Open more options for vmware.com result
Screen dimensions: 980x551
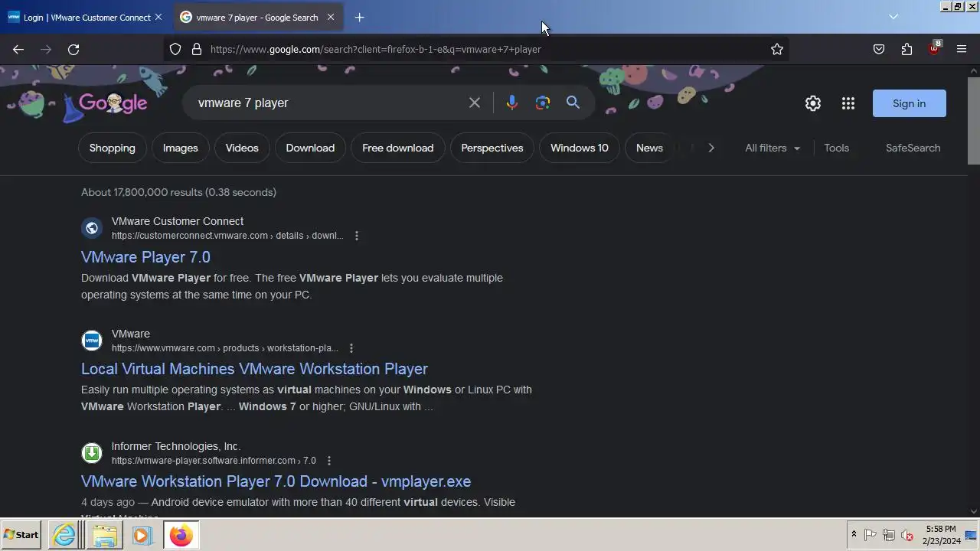(351, 348)
